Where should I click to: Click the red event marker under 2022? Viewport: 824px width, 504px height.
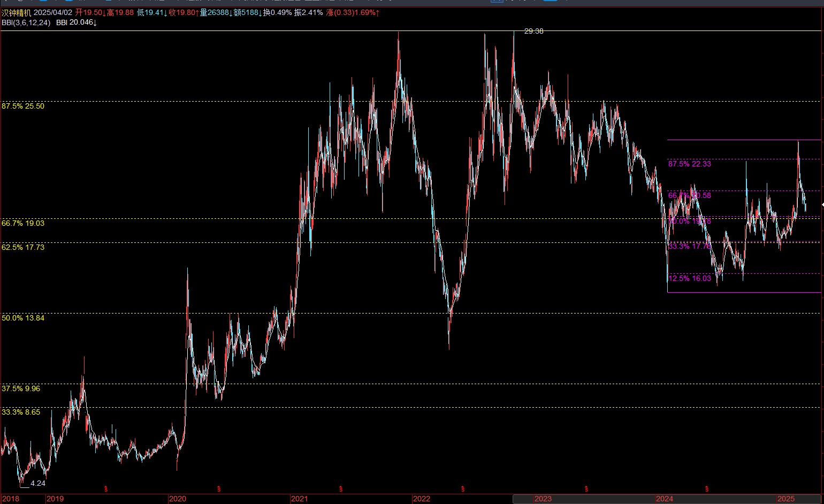463,489
